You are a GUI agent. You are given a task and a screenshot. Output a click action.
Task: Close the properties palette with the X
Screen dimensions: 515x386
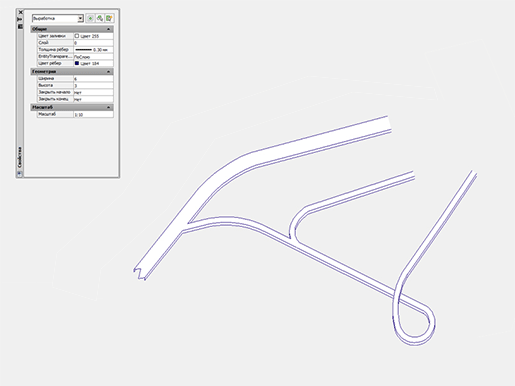tap(20, 12)
